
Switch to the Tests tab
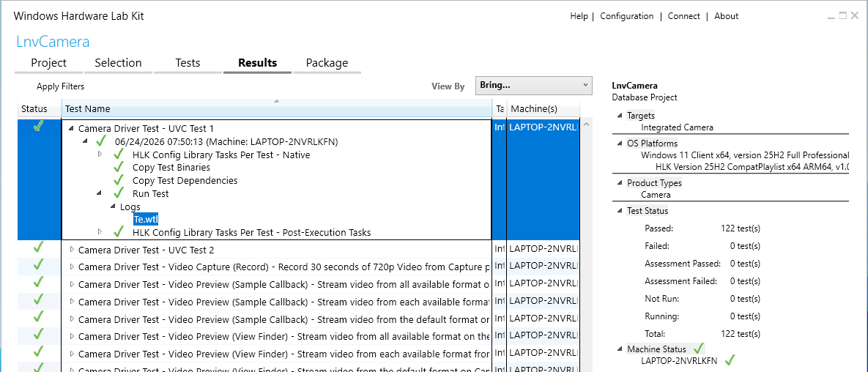(188, 63)
